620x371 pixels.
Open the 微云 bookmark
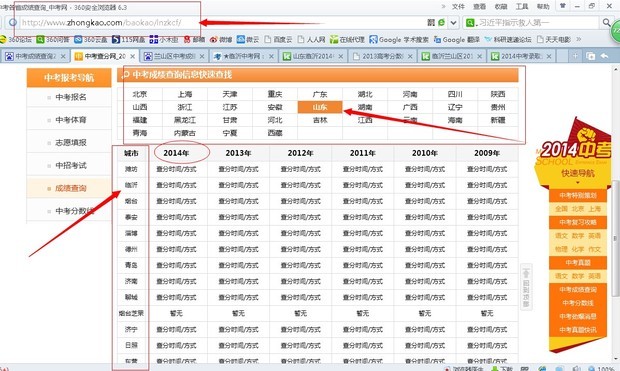pyautogui.click(x=248, y=40)
